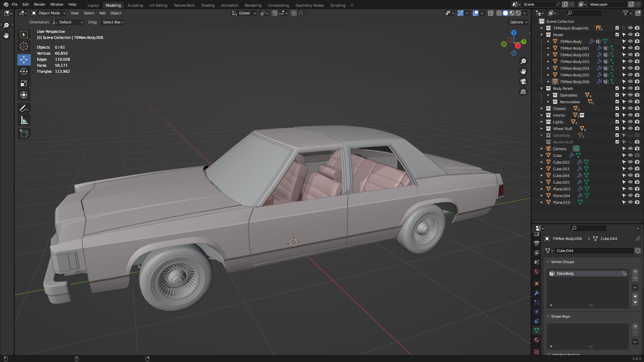Activate the Annotate pencil tool

click(x=24, y=108)
